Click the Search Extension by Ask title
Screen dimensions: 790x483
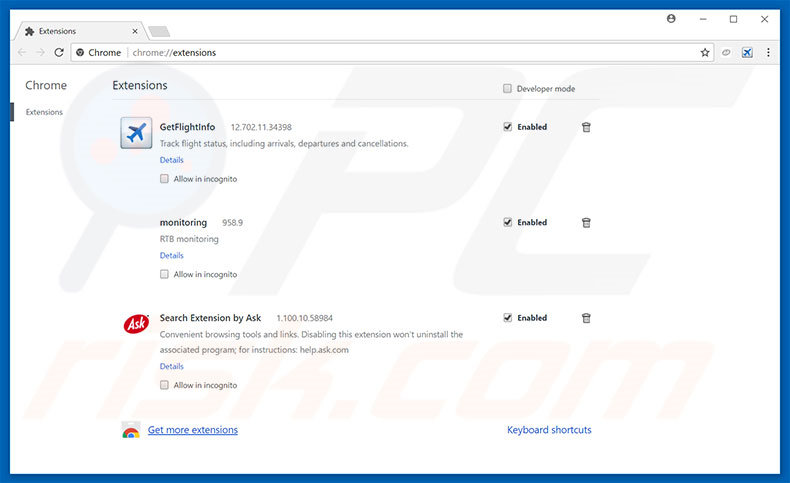211,318
